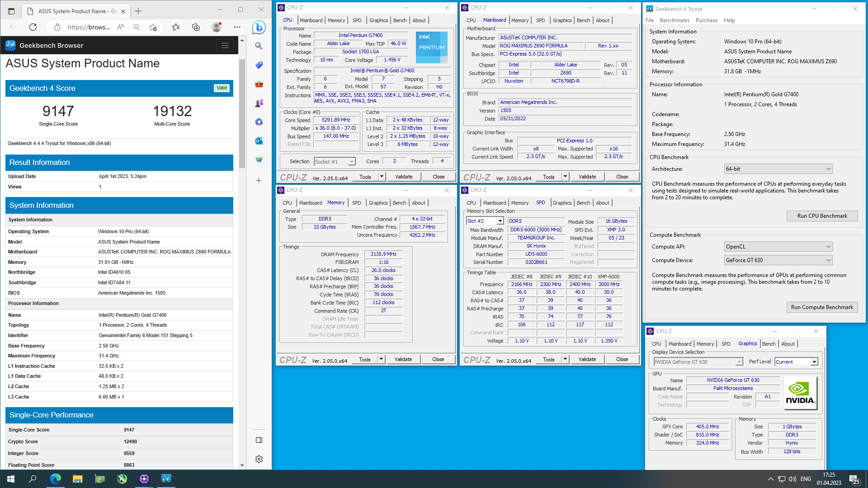Click Validate in CPU-Z SPD window
Image resolution: width=868 pixels, height=488 pixels.
pyautogui.click(x=587, y=359)
